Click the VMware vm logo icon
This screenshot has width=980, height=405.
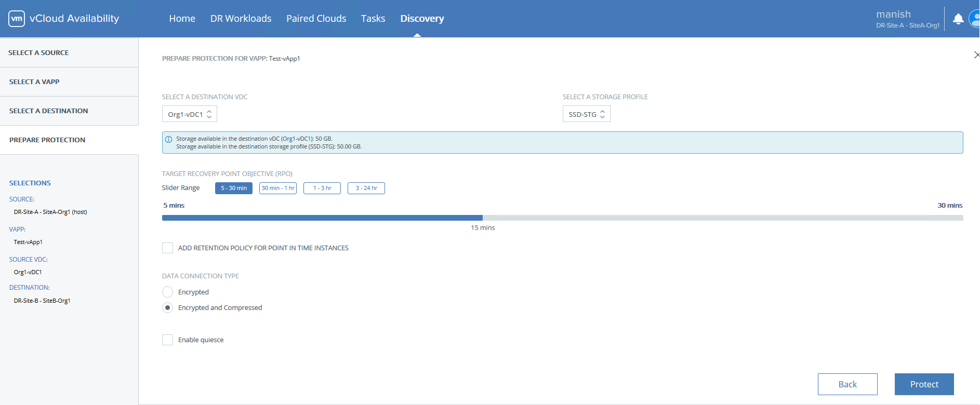click(x=17, y=19)
